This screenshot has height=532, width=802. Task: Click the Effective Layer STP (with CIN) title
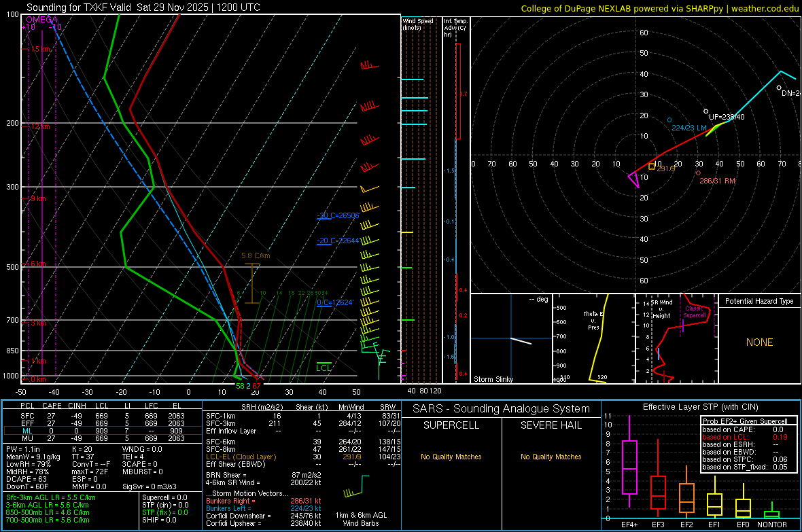click(x=700, y=407)
